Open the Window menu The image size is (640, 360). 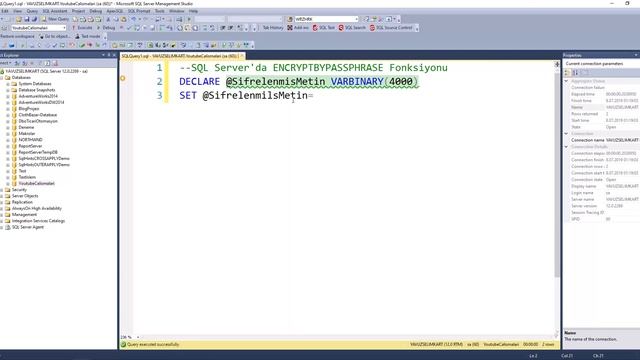coord(176,11)
